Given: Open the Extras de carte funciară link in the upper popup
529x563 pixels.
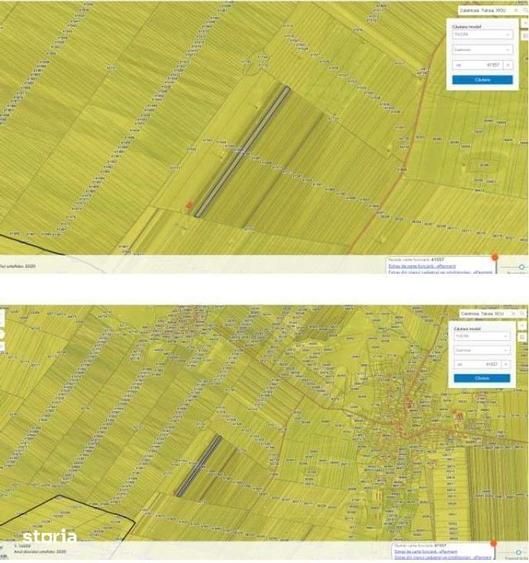Looking at the screenshot, I should point(422,266).
